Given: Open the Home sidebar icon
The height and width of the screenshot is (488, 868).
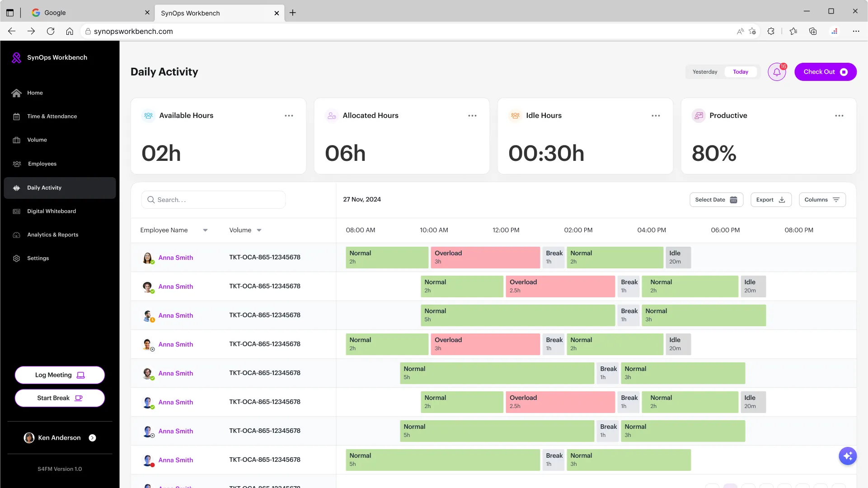Looking at the screenshot, I should [x=17, y=93].
